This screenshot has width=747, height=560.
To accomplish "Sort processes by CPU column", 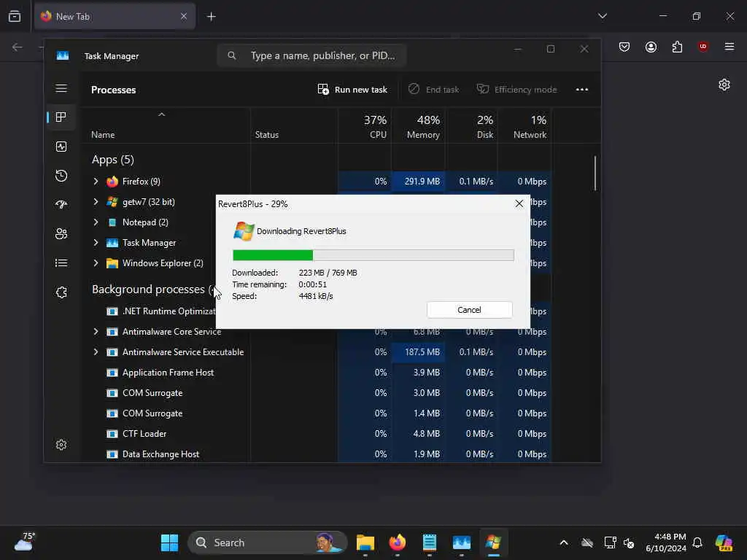I will 365,126.
